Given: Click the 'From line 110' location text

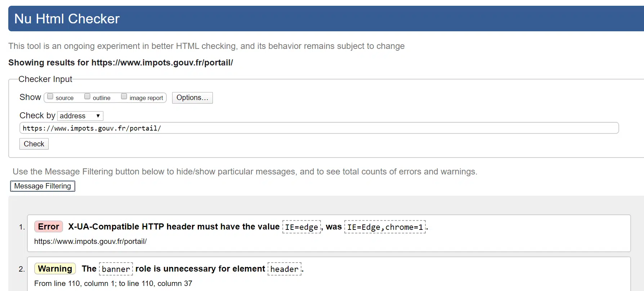Looking at the screenshot, I should (113, 283).
